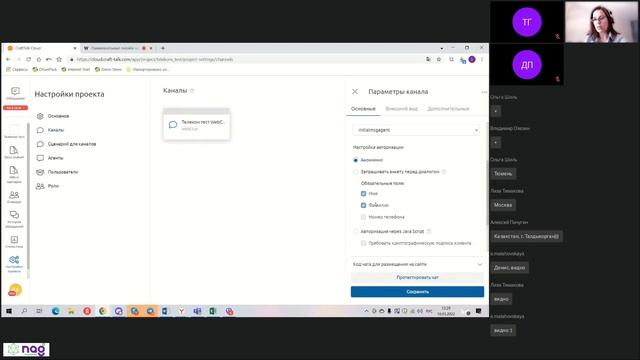This screenshot has width=640, height=360.
Task: Open the browser three-dot menu
Action: [x=482, y=60]
